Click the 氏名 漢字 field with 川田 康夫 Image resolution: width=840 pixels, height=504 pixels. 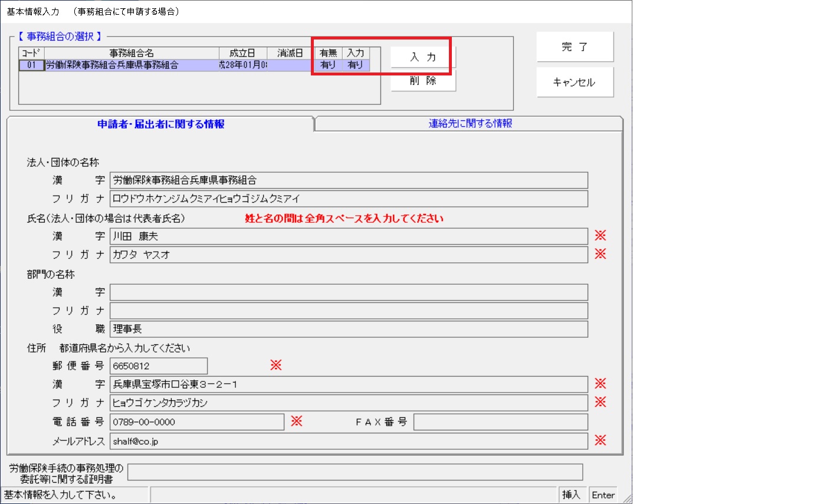(x=348, y=236)
